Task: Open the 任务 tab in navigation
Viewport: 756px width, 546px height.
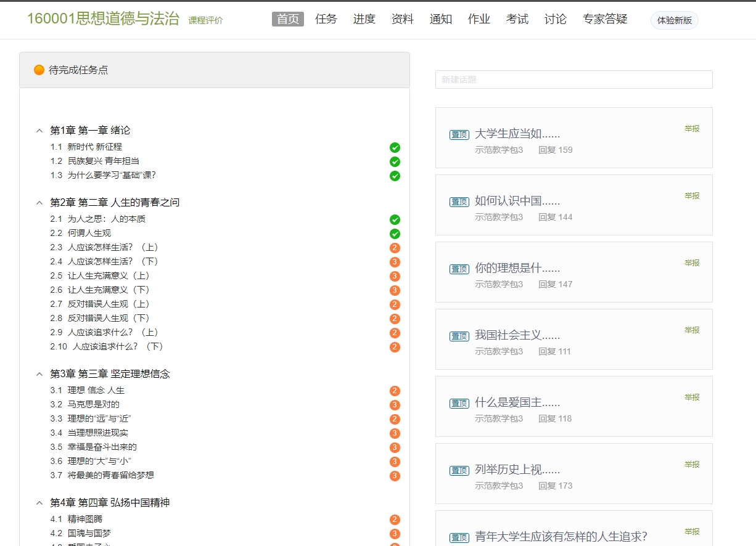Action: point(326,19)
